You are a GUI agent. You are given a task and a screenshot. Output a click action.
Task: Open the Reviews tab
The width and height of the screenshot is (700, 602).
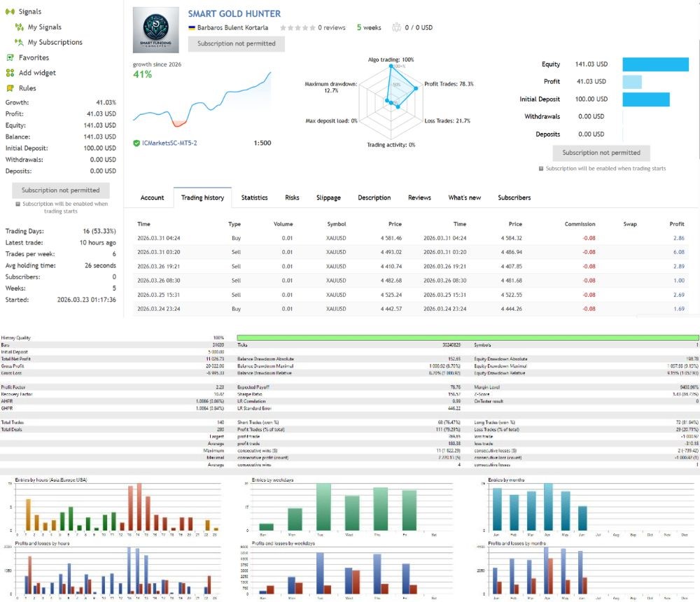coord(419,198)
